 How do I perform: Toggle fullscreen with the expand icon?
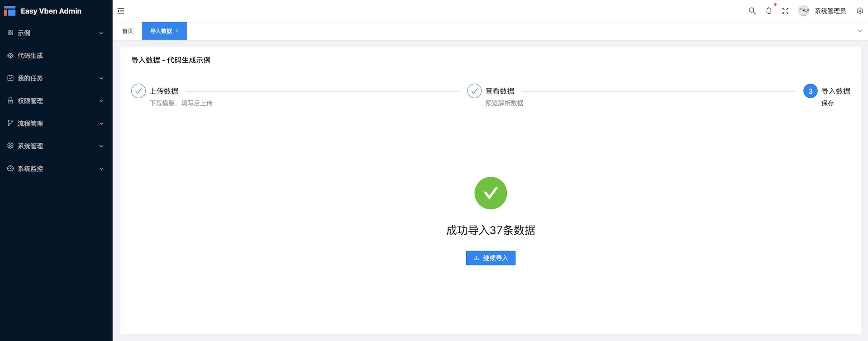(786, 11)
